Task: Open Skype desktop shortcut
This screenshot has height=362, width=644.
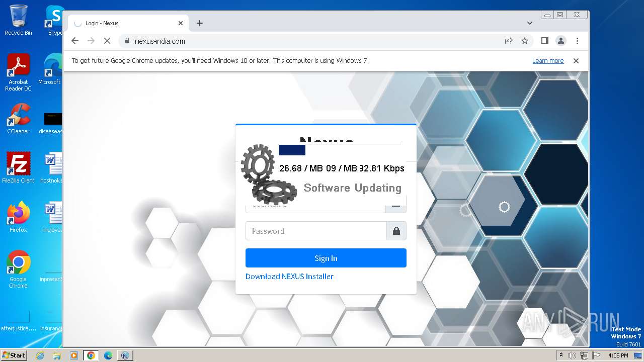Action: coord(54,20)
